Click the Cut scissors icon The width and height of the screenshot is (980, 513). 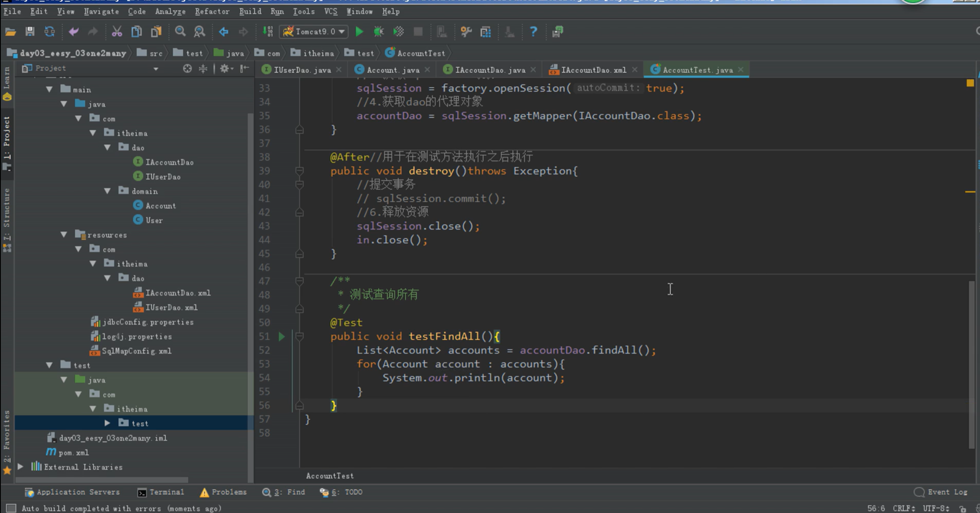pos(117,32)
